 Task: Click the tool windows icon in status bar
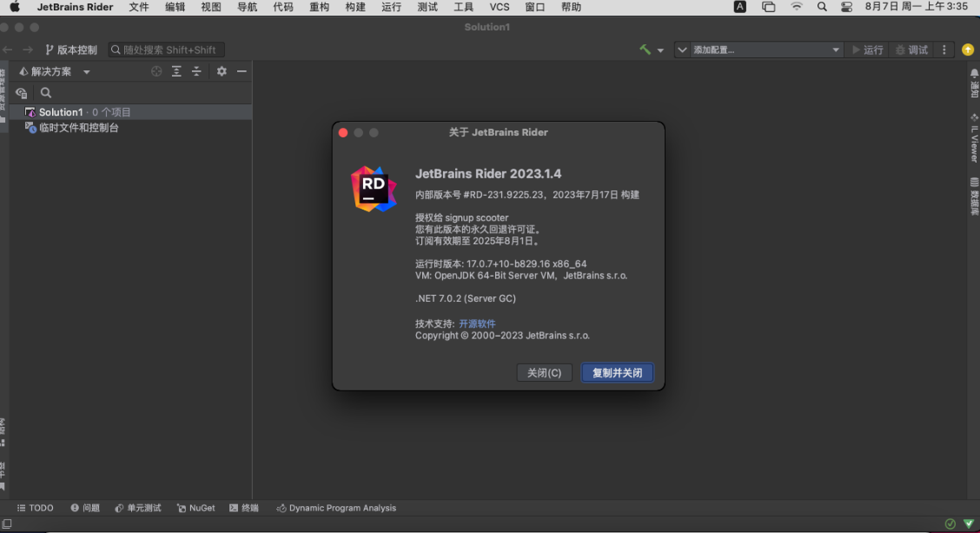[6, 523]
